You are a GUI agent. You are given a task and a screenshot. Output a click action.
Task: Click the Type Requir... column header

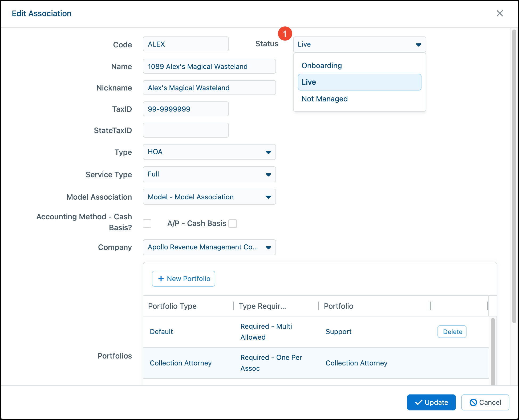pyautogui.click(x=276, y=306)
